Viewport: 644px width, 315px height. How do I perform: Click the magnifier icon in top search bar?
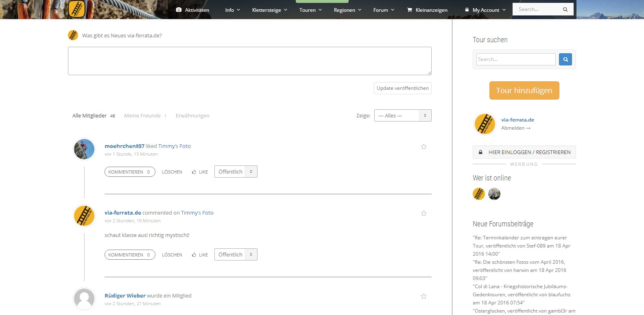[x=565, y=9]
